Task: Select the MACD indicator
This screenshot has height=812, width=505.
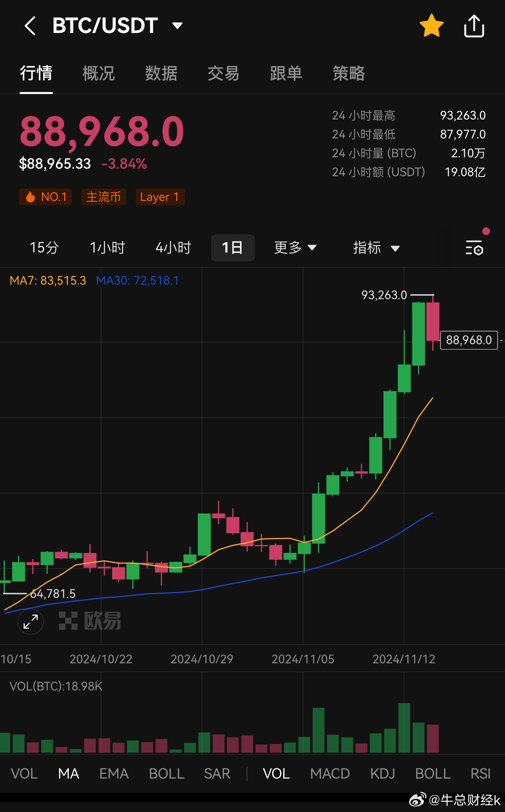Action: (330, 773)
